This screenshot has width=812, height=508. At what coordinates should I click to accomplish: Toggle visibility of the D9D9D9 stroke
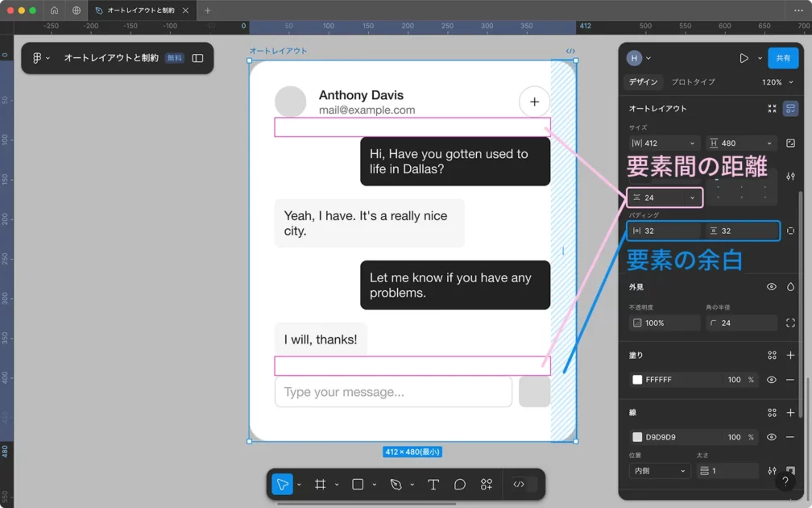(x=771, y=437)
